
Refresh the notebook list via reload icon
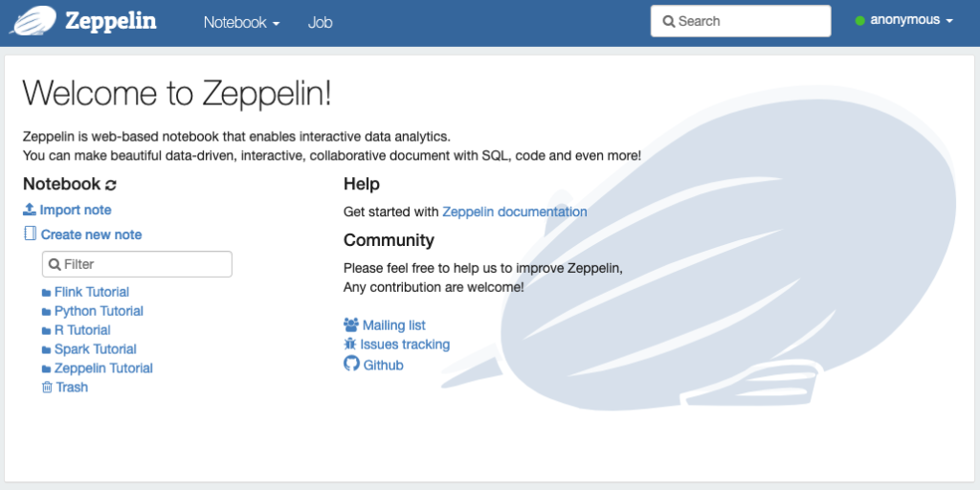[x=111, y=185]
